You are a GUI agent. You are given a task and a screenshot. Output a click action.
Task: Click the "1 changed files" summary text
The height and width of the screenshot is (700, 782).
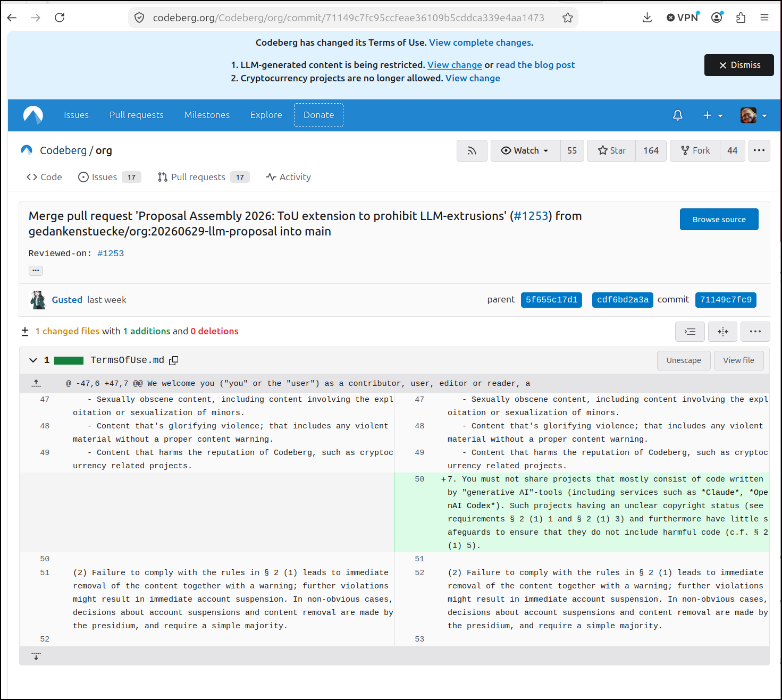click(68, 331)
